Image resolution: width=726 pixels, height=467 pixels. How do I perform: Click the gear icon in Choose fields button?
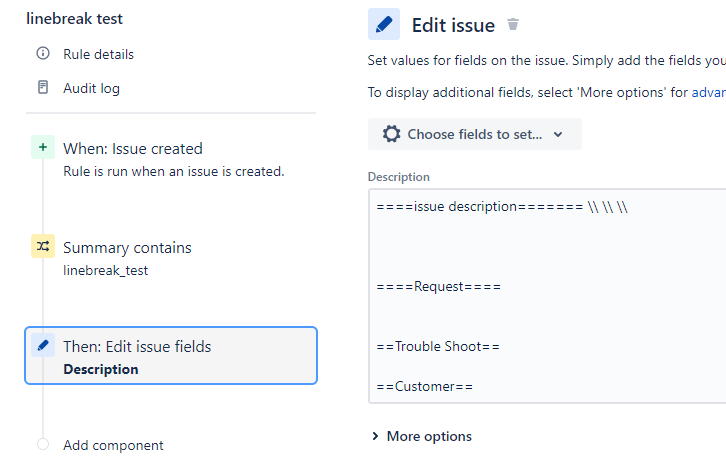(x=391, y=134)
